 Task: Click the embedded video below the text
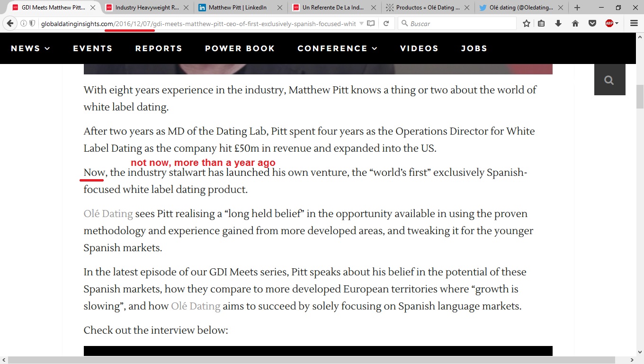tap(318, 351)
